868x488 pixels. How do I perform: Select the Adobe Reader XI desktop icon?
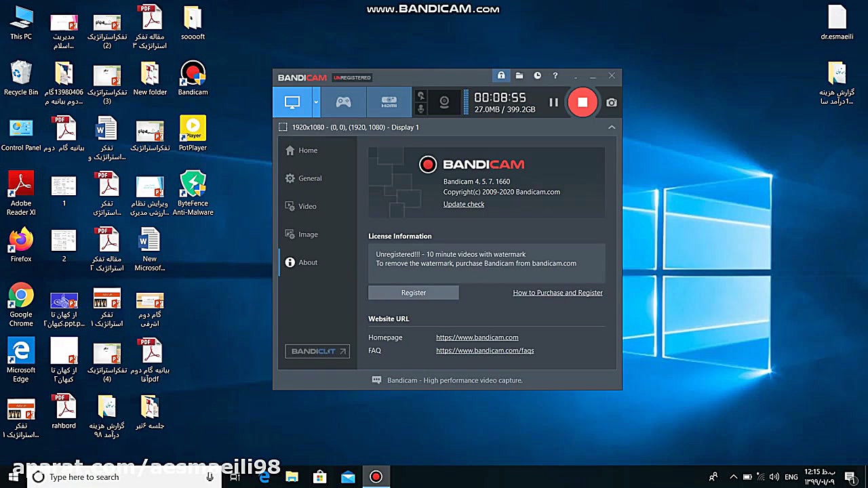pyautogui.click(x=21, y=193)
